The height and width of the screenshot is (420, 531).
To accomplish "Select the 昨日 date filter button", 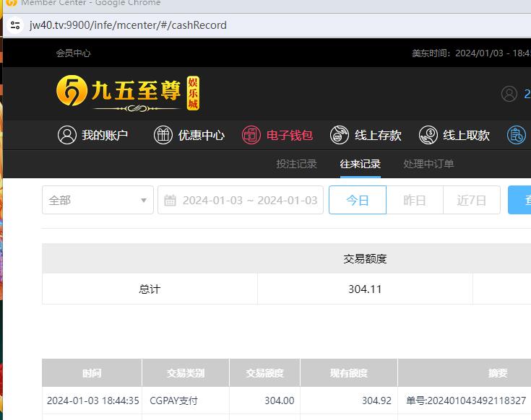I will click(414, 200).
